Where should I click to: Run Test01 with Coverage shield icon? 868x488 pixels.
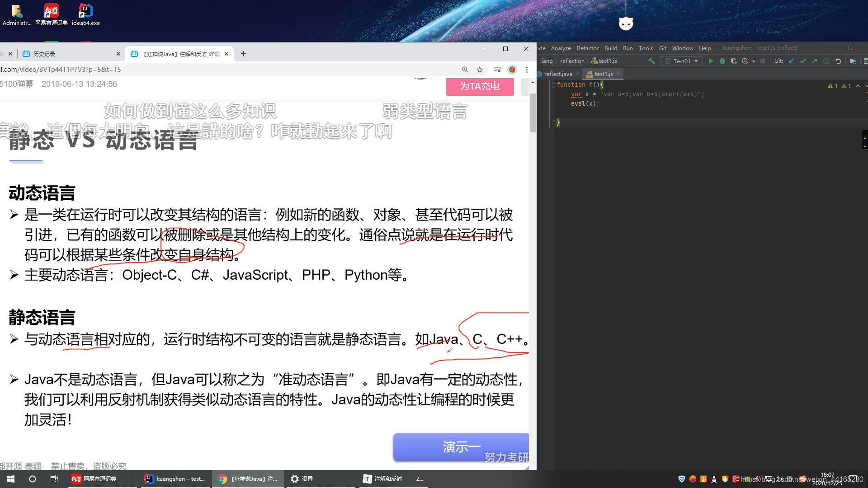[x=733, y=61]
